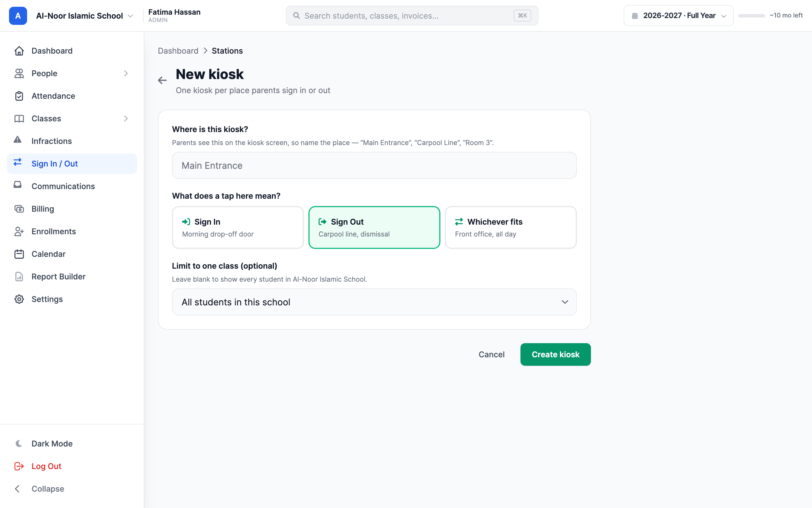
Task: Click the Infractions warning triangle icon
Action: (17, 140)
